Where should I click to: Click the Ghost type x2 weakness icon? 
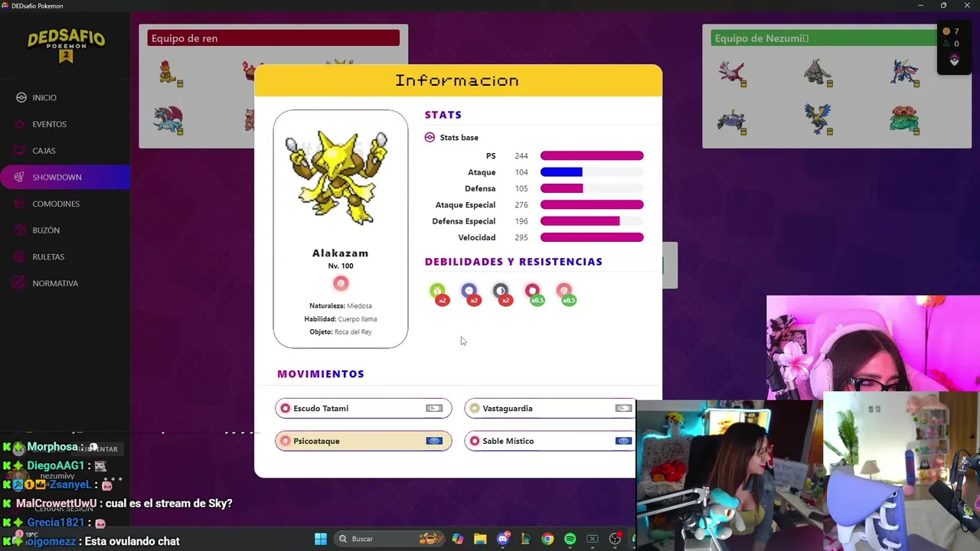tap(470, 294)
